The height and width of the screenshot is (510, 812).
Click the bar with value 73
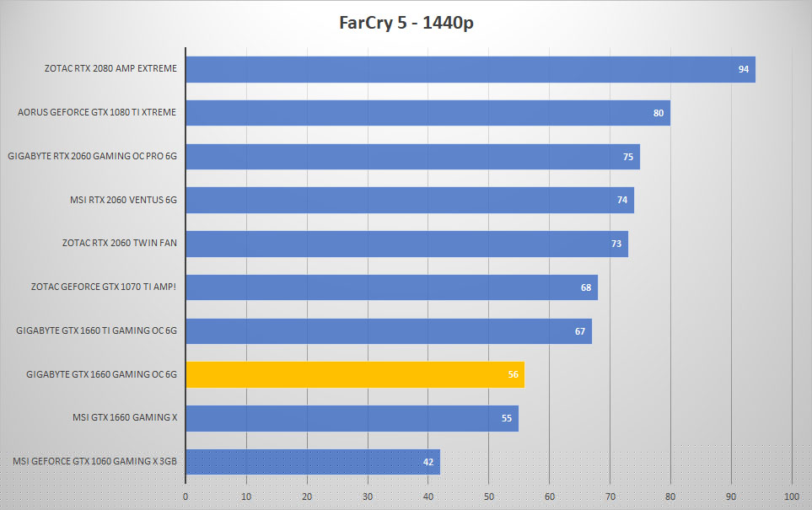pyautogui.click(x=407, y=244)
